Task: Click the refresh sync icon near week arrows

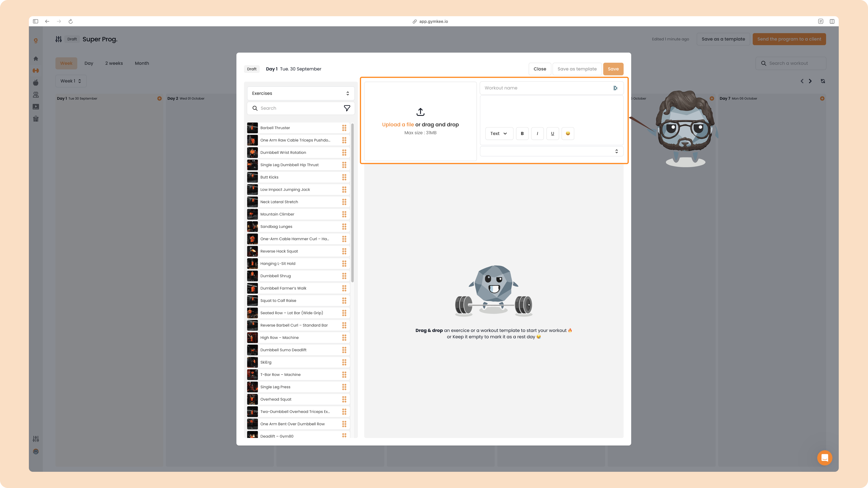Action: pos(823,81)
